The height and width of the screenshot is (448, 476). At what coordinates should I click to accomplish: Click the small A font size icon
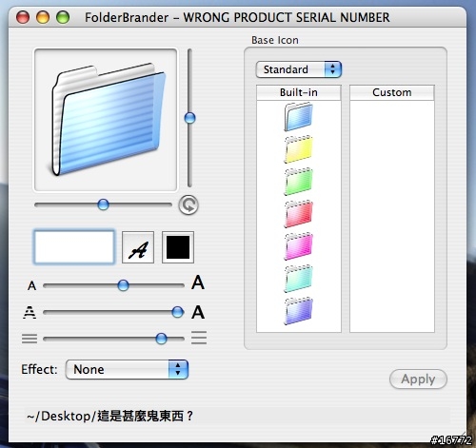coord(31,285)
